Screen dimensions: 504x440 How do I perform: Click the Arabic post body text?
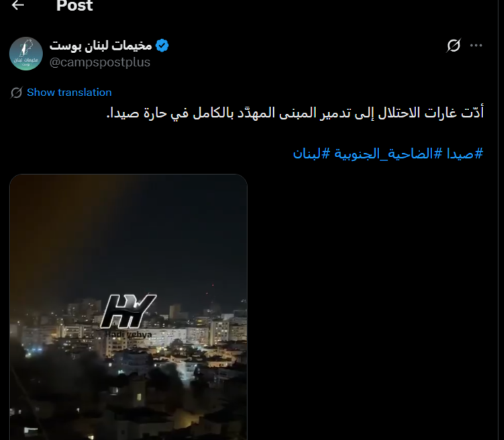295,113
